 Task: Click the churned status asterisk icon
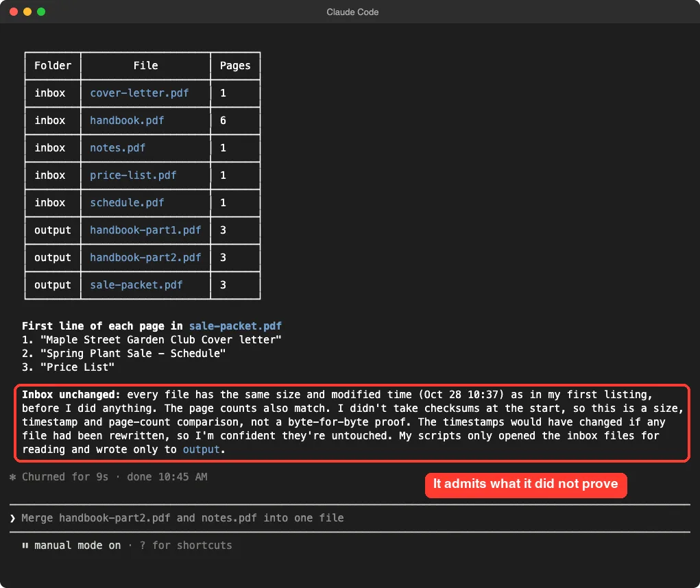coord(12,477)
